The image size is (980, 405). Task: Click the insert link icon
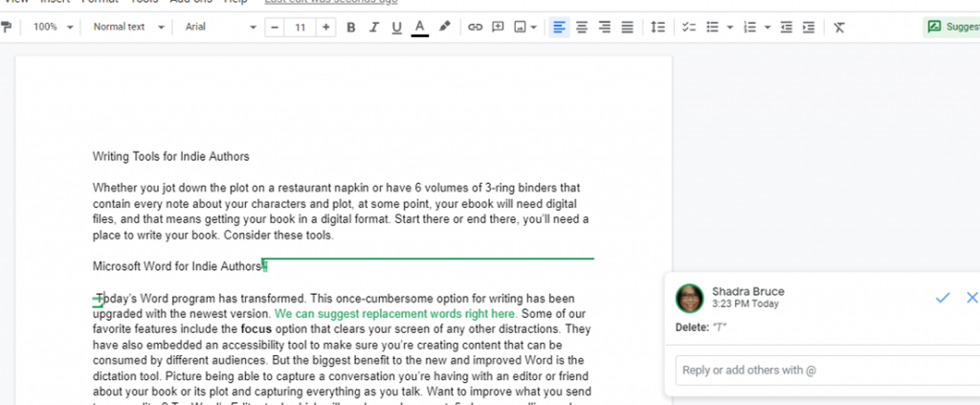[x=476, y=27]
